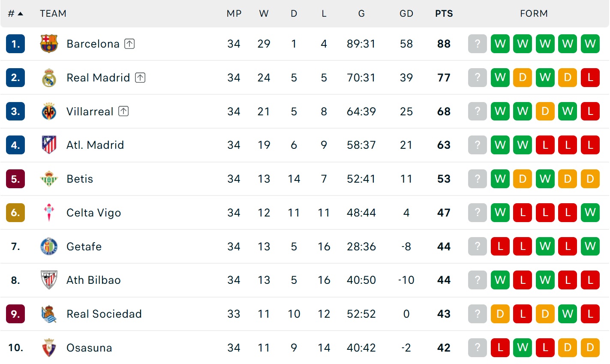The image size is (610, 364).
Task: Click Barcelona's upcoming match question-mark box
Action: point(478,44)
